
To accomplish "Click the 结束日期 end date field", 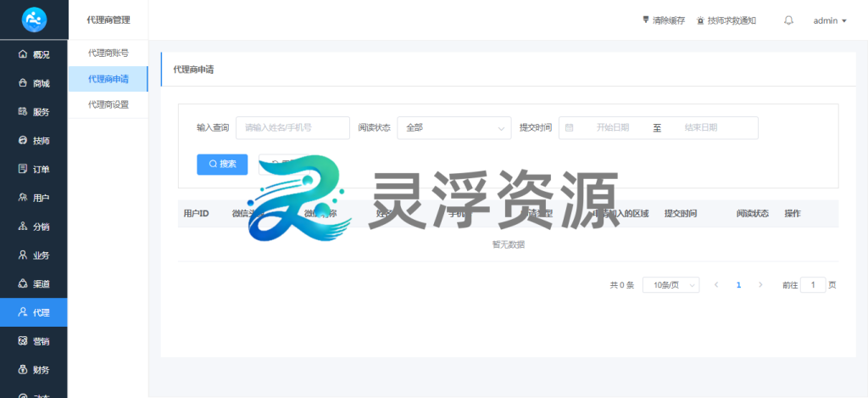I will (x=701, y=127).
